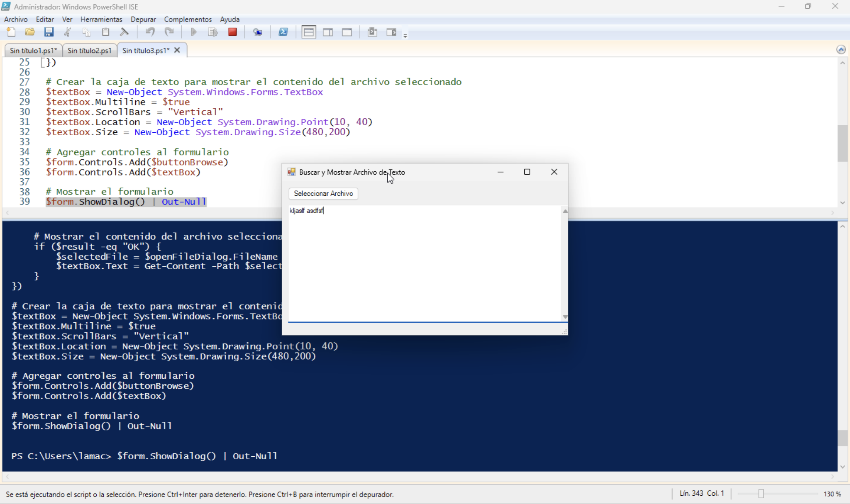Open a script using the Open folder icon
The width and height of the screenshot is (850, 504).
29,32
